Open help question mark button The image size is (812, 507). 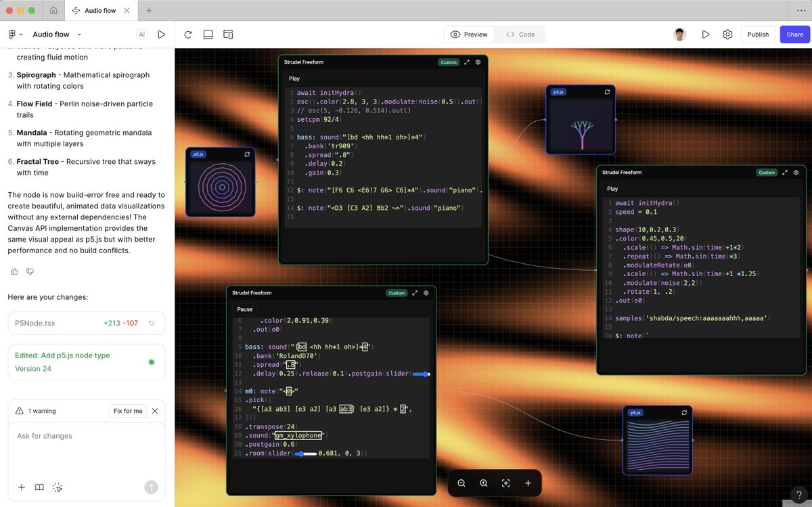tap(798, 494)
